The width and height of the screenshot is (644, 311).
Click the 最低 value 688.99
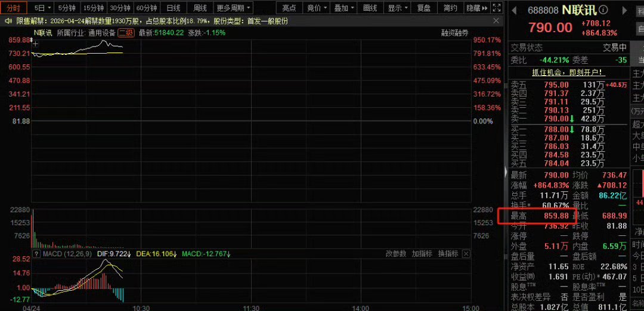[614, 216]
